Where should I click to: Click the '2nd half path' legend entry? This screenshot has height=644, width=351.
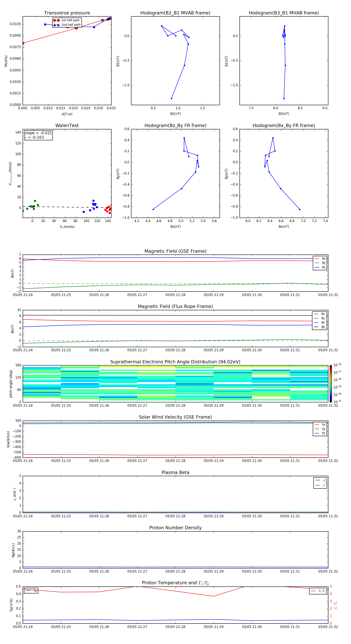pos(67,25)
